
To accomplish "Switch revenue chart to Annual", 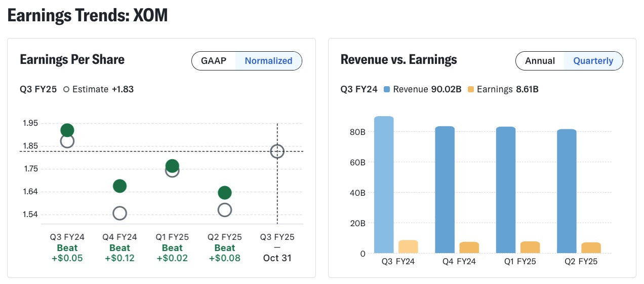I will coord(540,61).
